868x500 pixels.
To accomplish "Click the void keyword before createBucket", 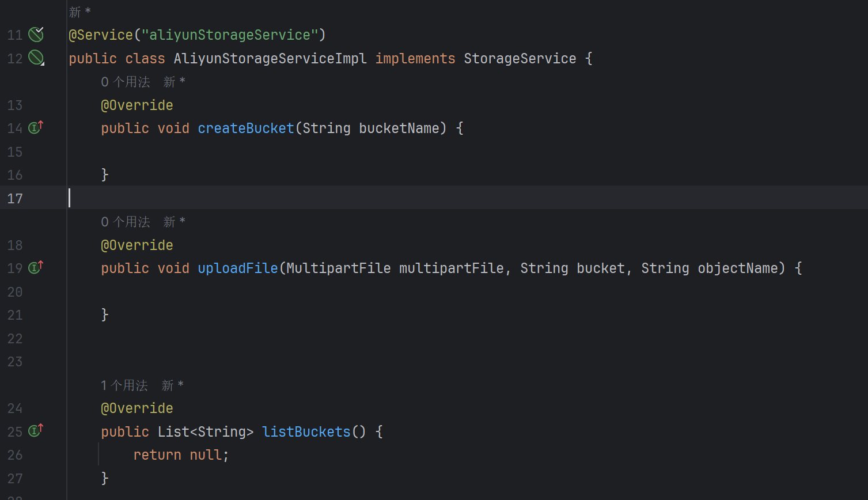I will [x=173, y=128].
